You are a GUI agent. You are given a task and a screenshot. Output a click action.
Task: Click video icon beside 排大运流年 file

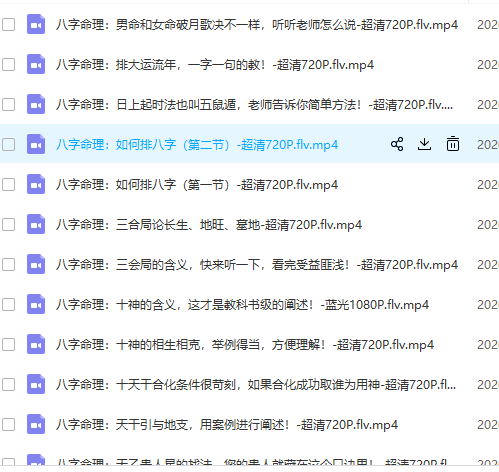[36, 64]
